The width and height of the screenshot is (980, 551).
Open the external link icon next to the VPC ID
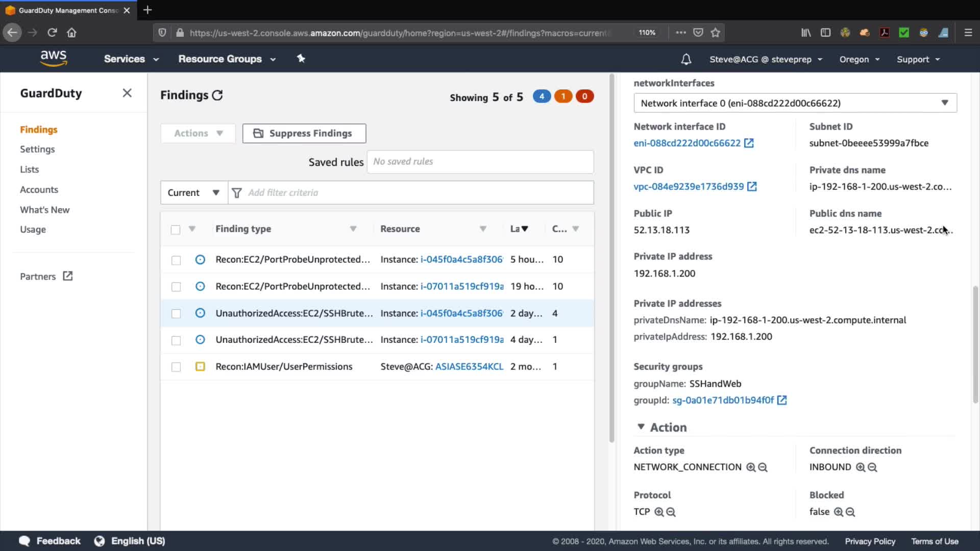[x=752, y=187]
